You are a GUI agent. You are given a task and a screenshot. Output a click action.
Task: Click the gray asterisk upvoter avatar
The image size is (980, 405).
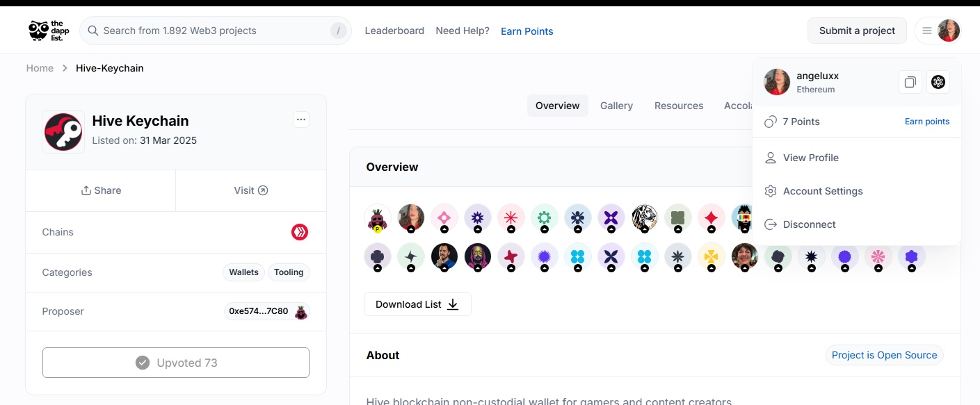(678, 257)
